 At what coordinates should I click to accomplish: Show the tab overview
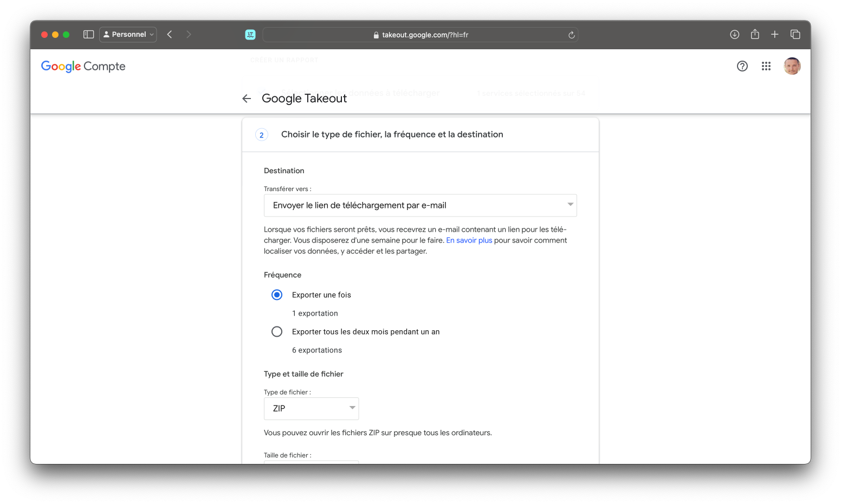coord(795,35)
